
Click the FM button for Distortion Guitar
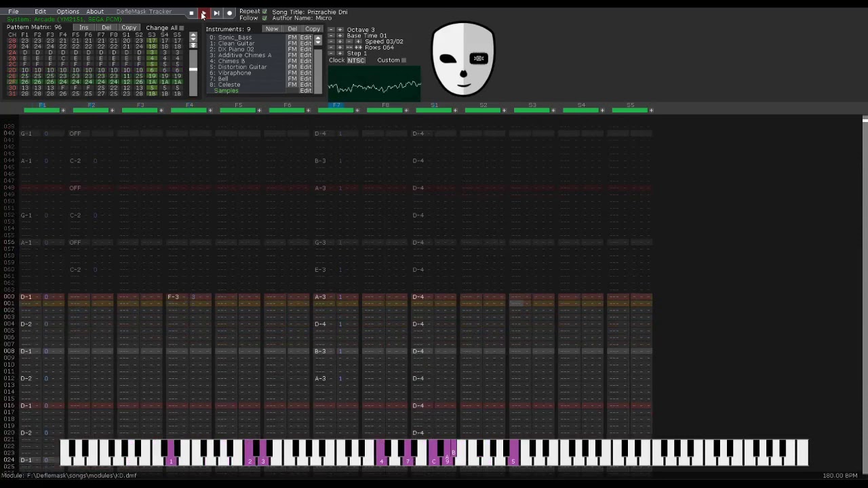click(292, 67)
